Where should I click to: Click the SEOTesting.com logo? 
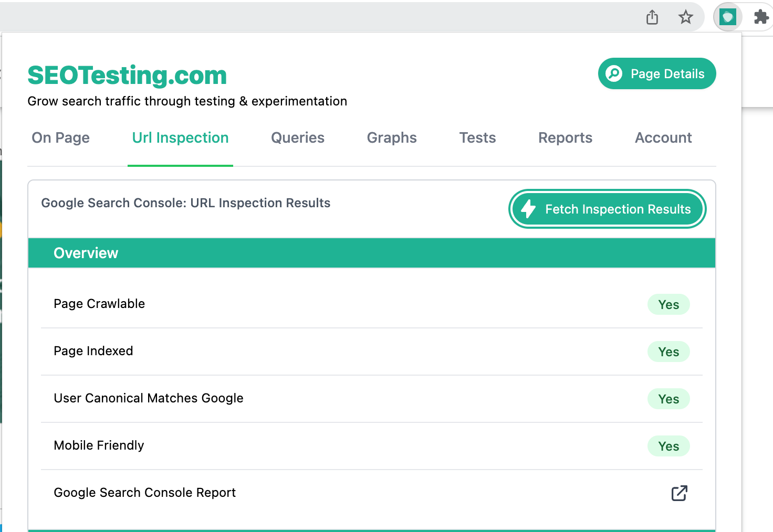pos(127,76)
